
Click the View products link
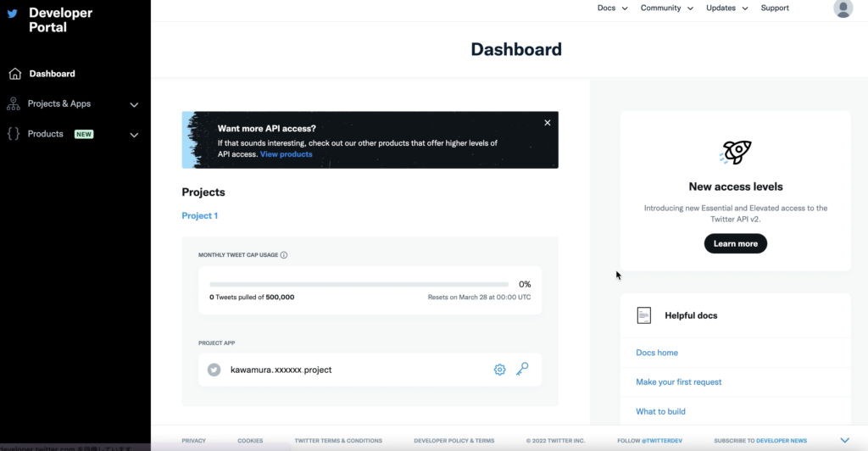(x=287, y=153)
